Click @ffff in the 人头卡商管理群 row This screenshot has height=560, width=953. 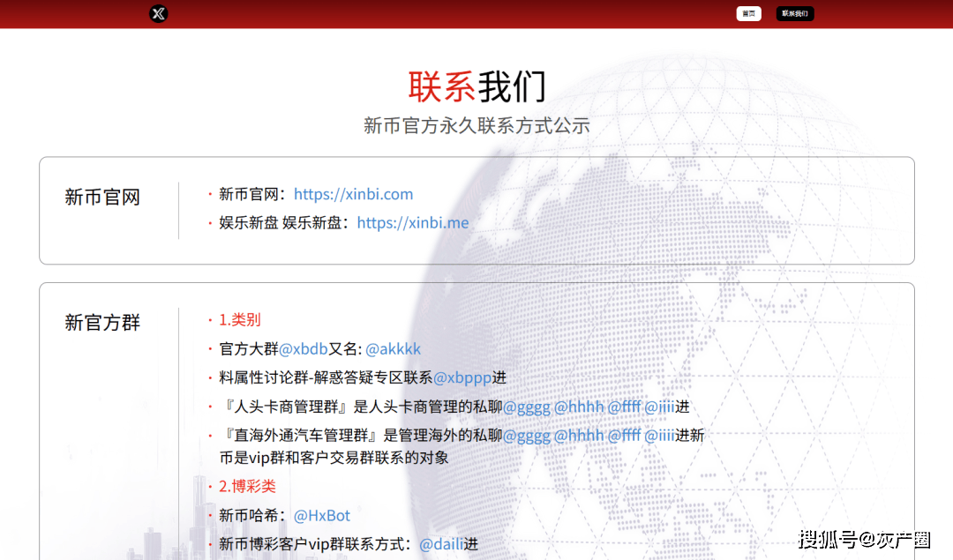click(624, 407)
